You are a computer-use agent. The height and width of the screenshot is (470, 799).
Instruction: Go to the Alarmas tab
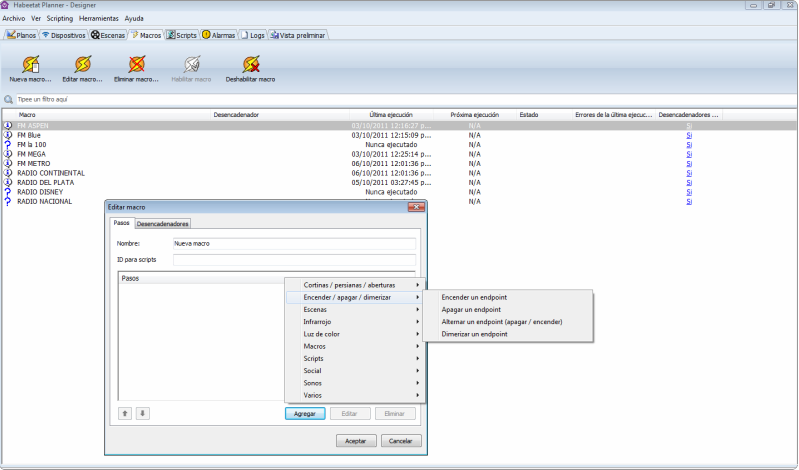point(219,35)
